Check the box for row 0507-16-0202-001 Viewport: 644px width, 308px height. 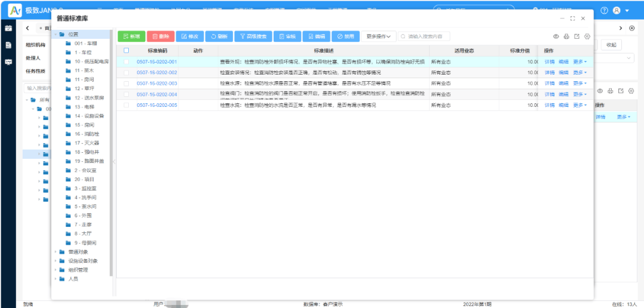click(126, 61)
